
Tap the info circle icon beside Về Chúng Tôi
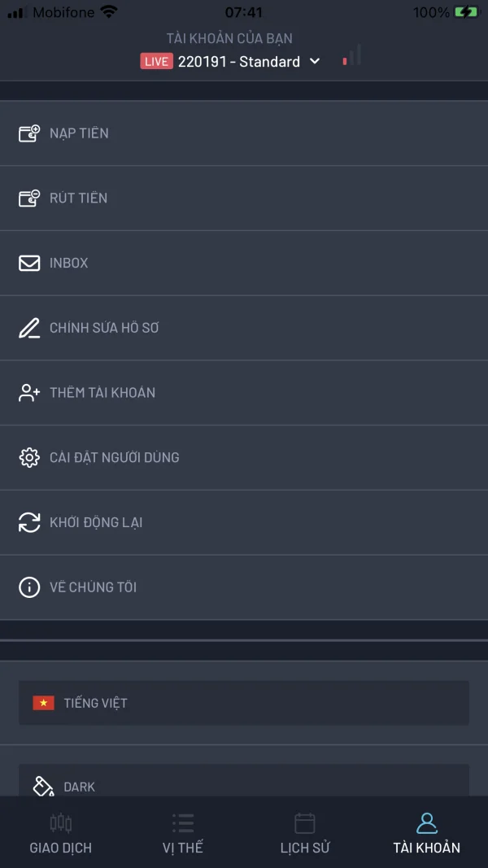29,587
